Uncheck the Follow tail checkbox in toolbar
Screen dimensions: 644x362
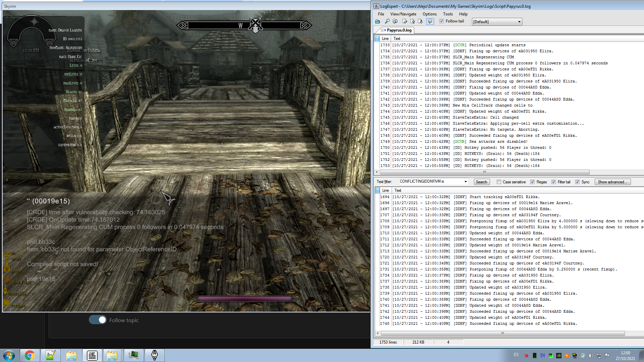(442, 21)
